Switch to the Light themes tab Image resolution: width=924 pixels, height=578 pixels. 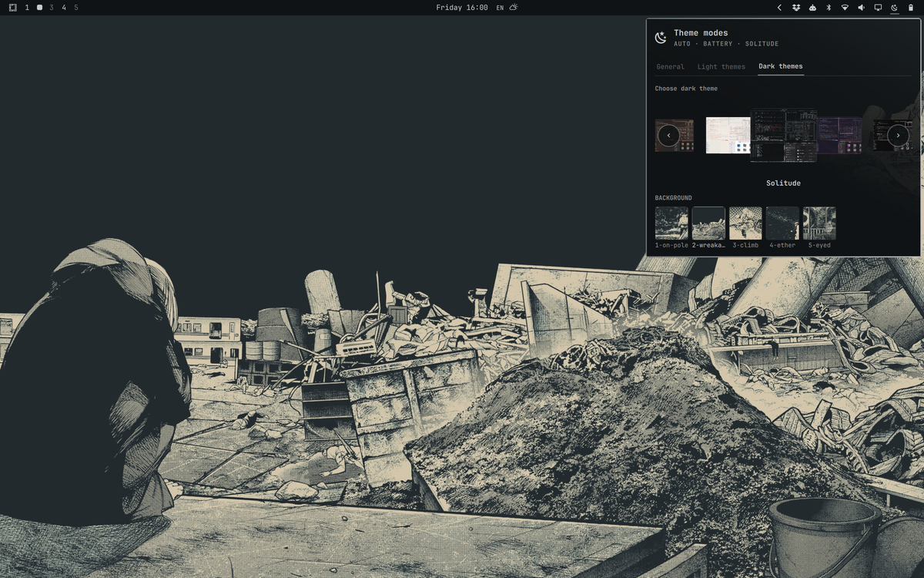pyautogui.click(x=721, y=67)
